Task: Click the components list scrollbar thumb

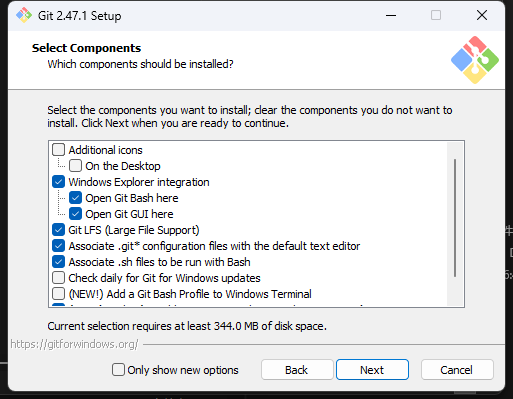Action: 455,218
